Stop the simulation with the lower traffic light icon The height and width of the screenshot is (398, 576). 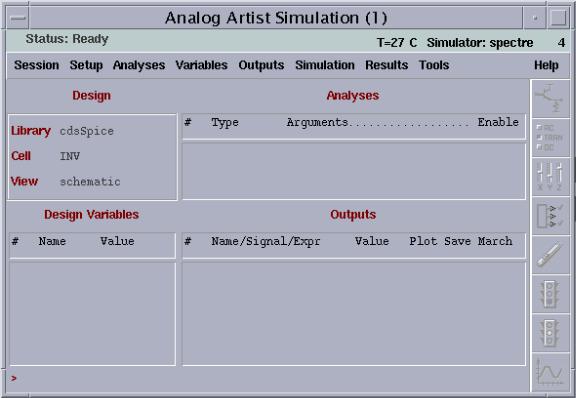550,333
